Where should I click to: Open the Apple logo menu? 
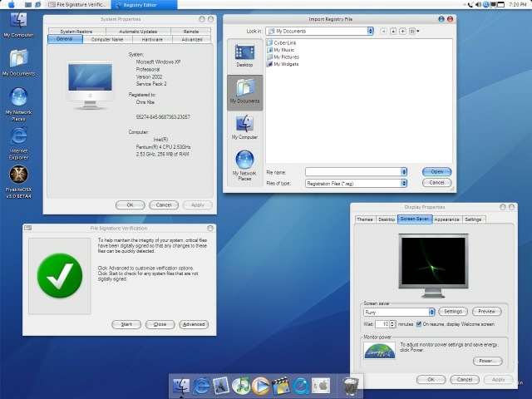[11, 5]
